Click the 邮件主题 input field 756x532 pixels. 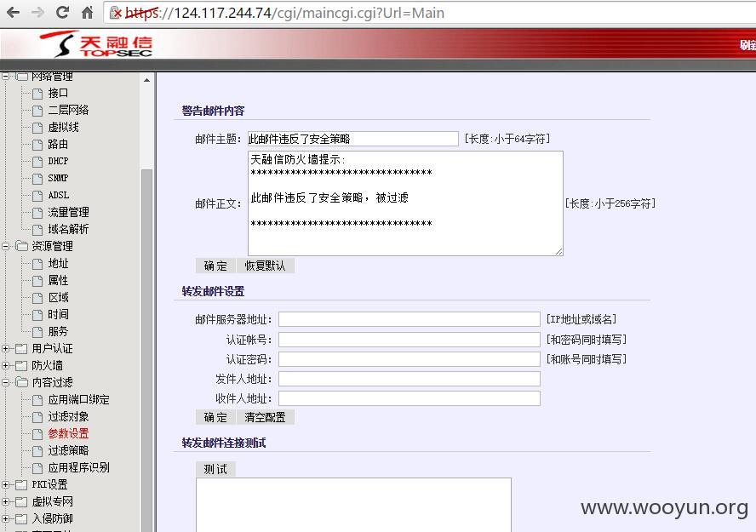tap(353, 139)
